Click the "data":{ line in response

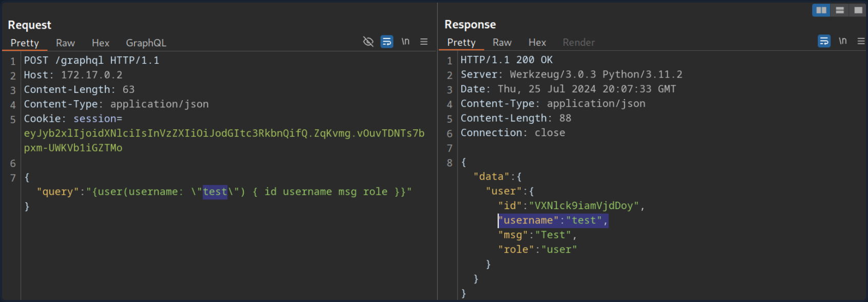click(x=497, y=177)
